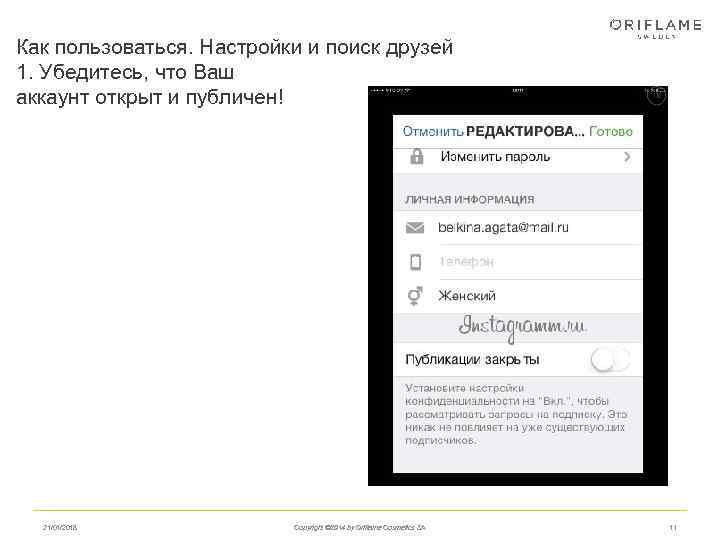Open the Изменить пароль row
Image resolution: width=720 pixels, height=540 pixels.
[x=518, y=158]
